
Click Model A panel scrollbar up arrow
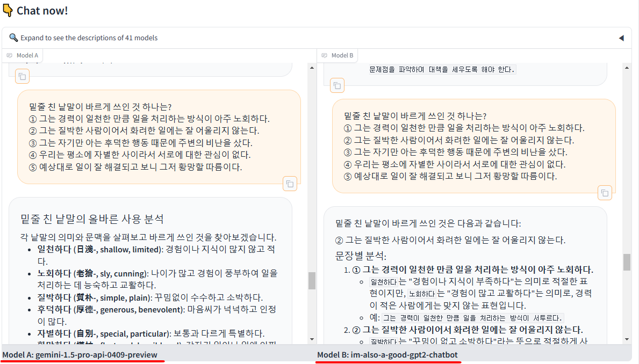[312, 68]
